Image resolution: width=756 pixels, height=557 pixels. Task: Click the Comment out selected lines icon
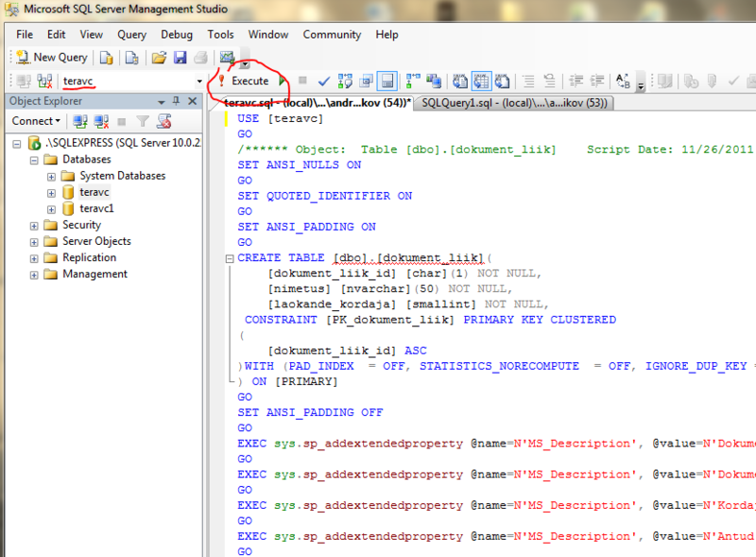tap(530, 81)
